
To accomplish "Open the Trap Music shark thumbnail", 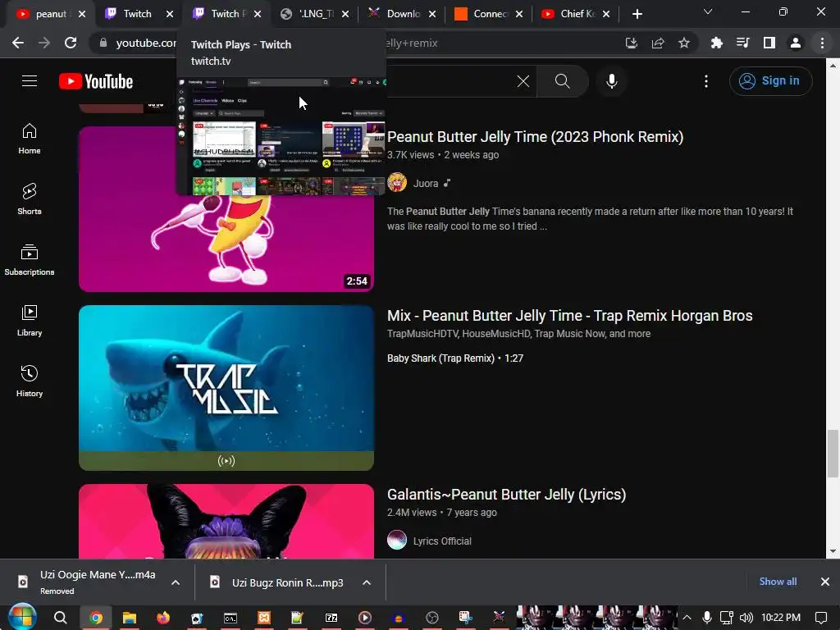I will [226, 388].
